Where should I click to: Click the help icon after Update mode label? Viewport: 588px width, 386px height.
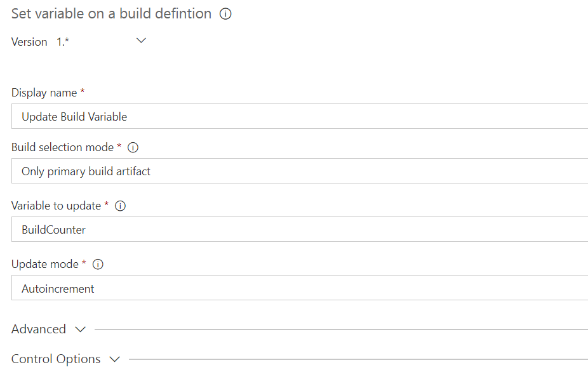[98, 264]
